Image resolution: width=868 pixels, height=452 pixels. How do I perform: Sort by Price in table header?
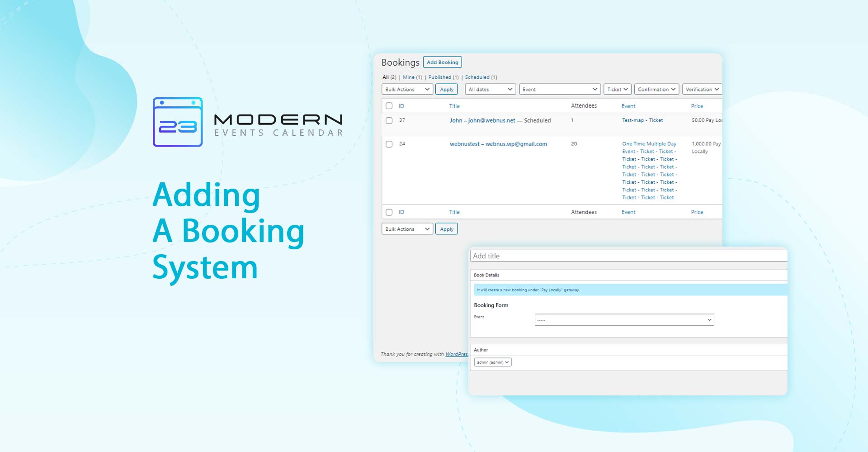point(697,106)
